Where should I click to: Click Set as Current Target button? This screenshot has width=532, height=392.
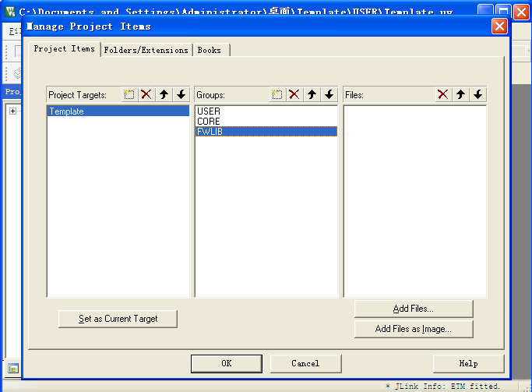[x=118, y=319]
